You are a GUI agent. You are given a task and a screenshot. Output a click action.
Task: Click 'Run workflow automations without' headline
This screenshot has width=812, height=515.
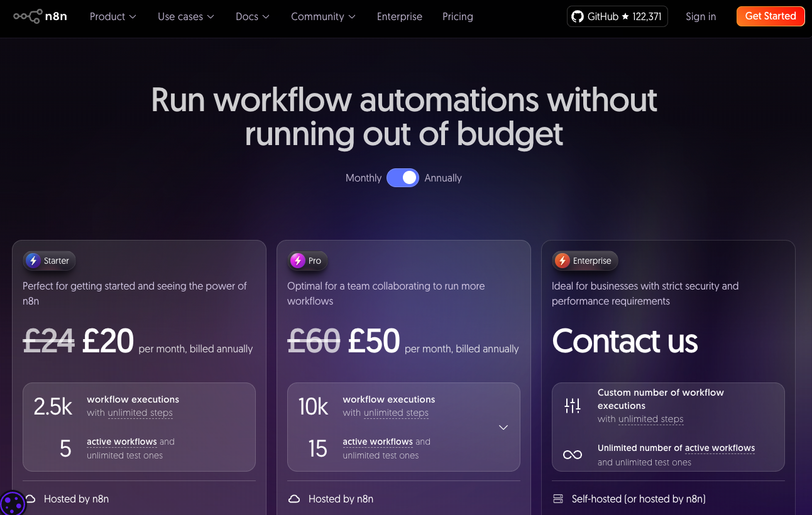(x=404, y=100)
